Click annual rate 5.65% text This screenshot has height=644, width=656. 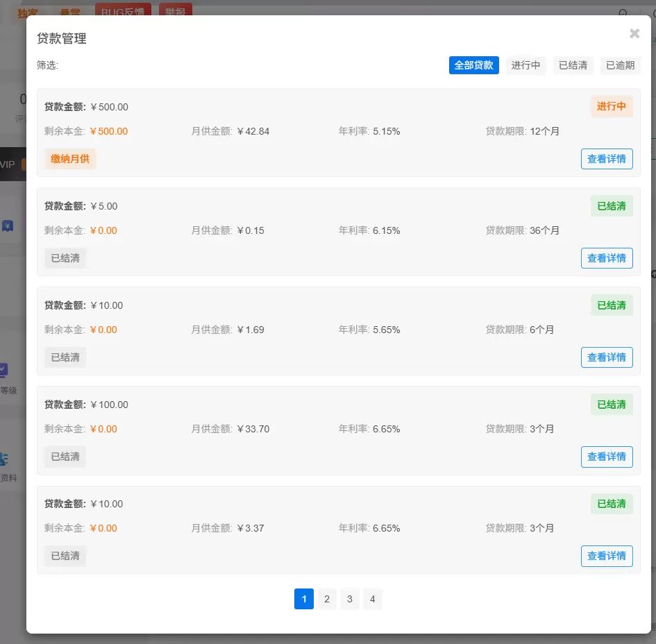tap(386, 330)
